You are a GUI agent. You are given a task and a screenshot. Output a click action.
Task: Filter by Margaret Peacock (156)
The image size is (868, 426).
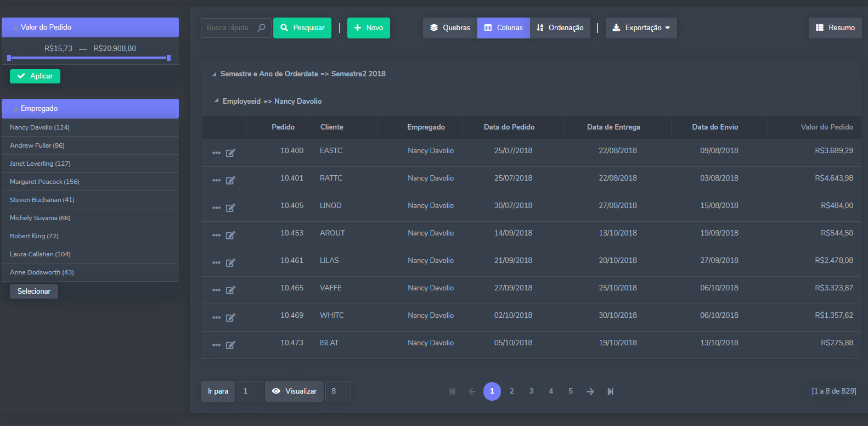pos(90,182)
